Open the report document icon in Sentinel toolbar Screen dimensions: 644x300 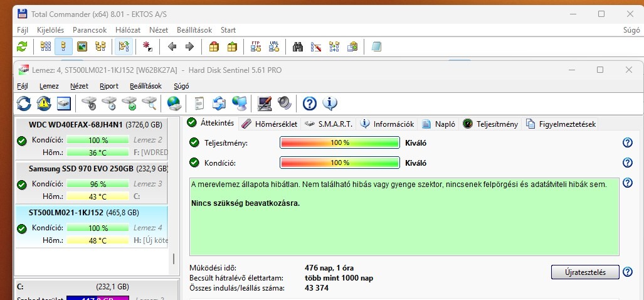click(x=199, y=103)
